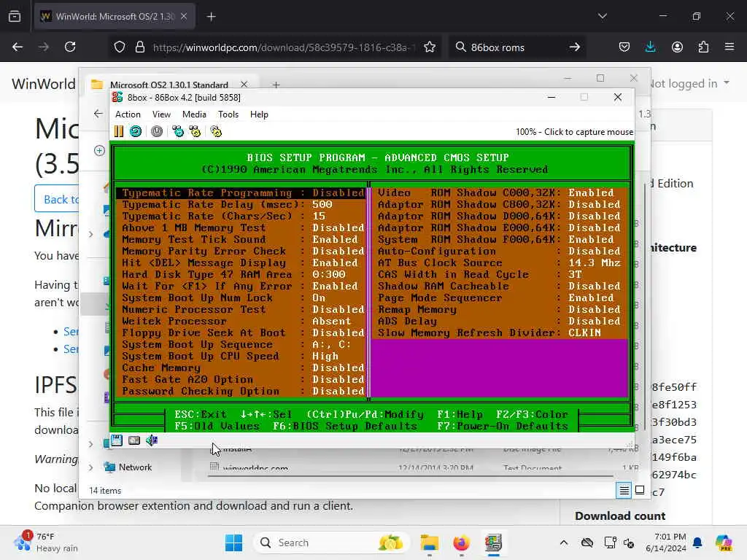Image resolution: width=747 pixels, height=560 pixels.
Task: Open Windows Start menu
Action: click(233, 542)
